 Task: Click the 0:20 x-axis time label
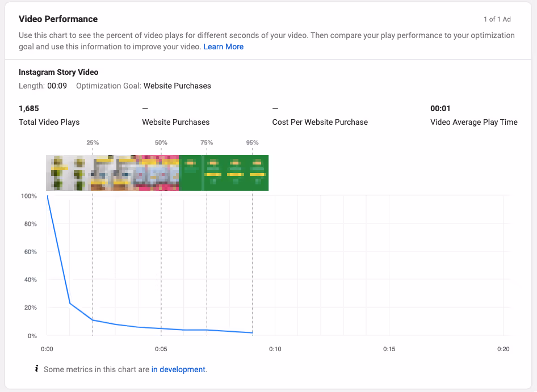(503, 349)
